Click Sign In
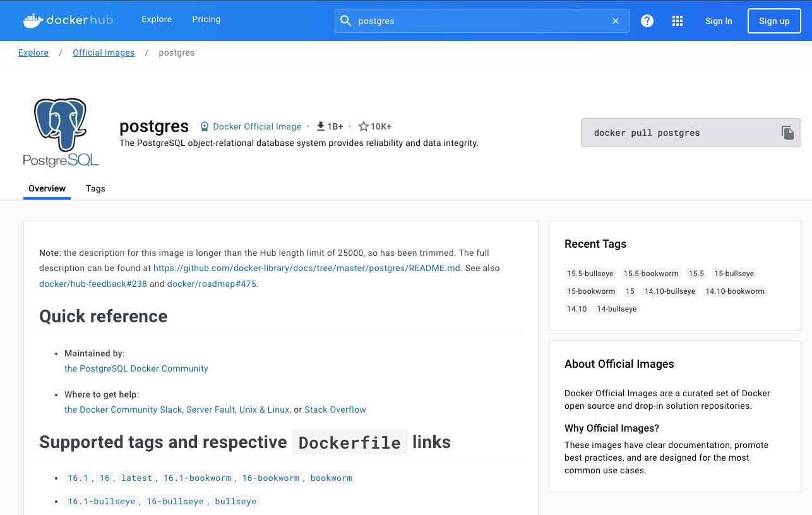812x515 pixels. [719, 21]
